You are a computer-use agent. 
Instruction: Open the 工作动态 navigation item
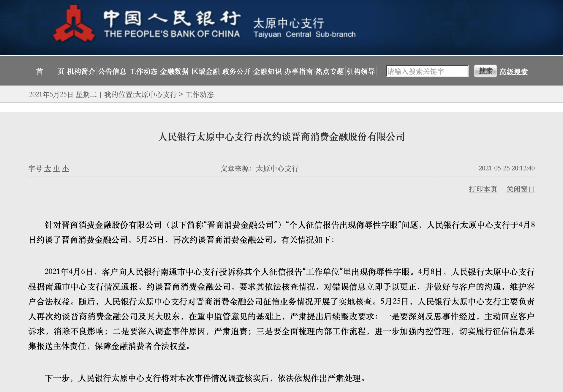143,72
